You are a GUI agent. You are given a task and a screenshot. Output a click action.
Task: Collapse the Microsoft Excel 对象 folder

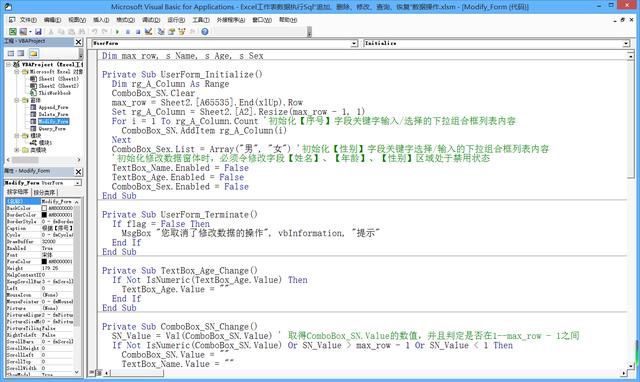pyautogui.click(x=17, y=71)
